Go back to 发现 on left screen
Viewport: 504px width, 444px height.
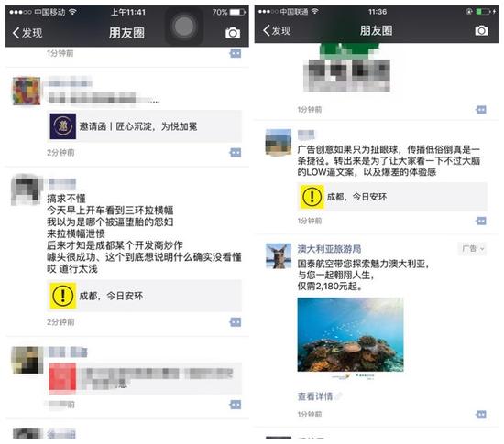[x=27, y=33]
